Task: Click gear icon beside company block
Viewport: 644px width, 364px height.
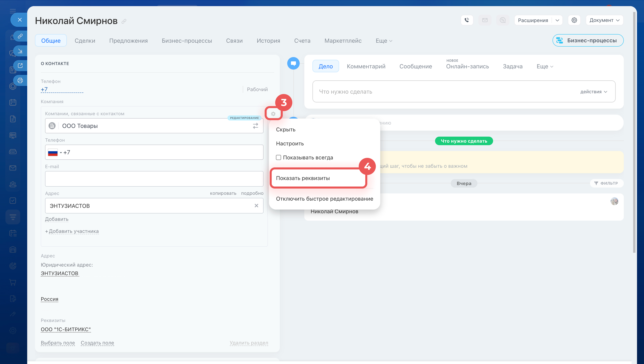Action: pos(273,114)
